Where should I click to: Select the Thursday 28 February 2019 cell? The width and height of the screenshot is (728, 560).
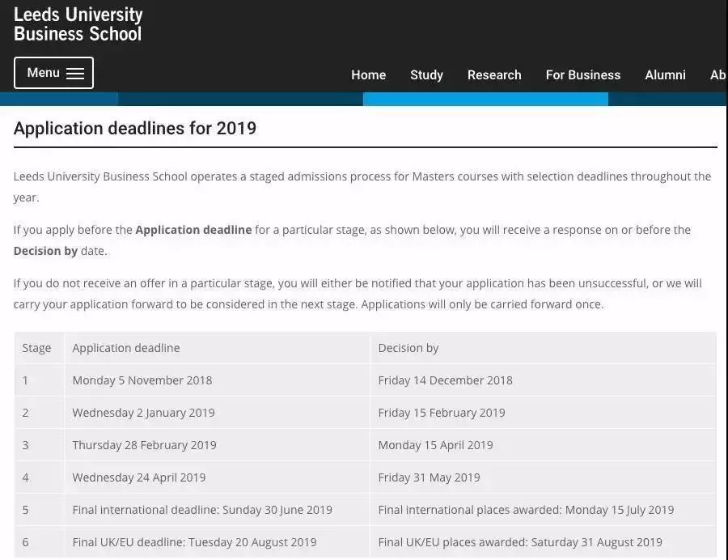218,445
